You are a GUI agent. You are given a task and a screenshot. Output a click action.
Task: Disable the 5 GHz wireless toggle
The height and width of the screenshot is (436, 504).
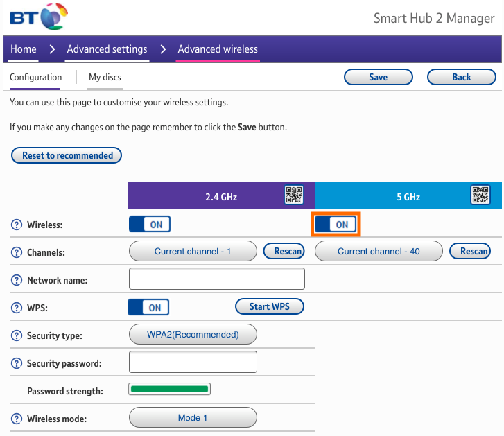tap(336, 225)
